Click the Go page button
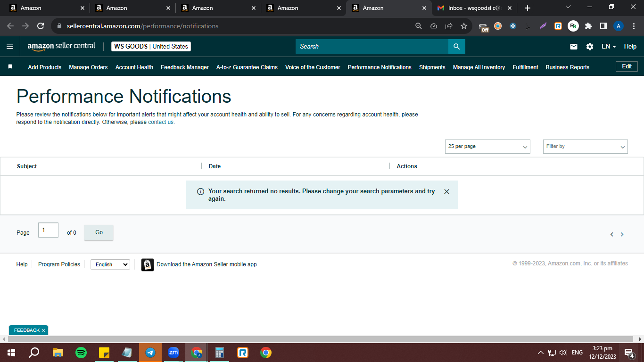This screenshot has width=644, height=362. [99, 232]
